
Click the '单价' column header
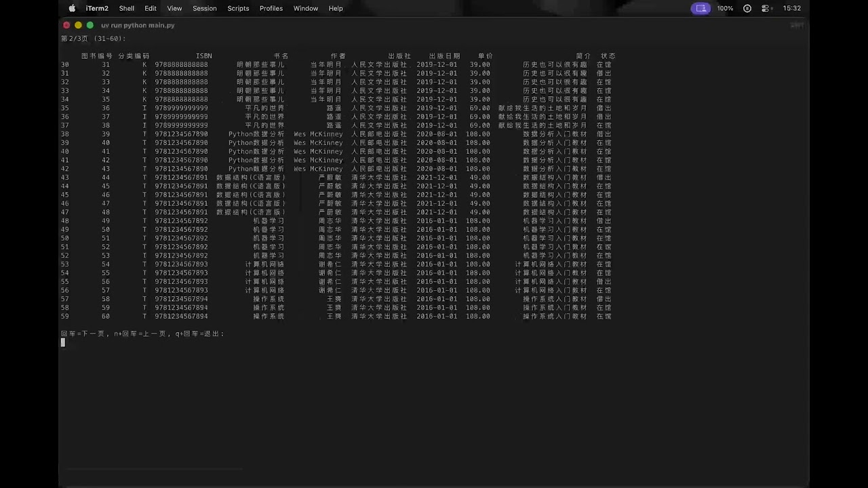tap(485, 56)
